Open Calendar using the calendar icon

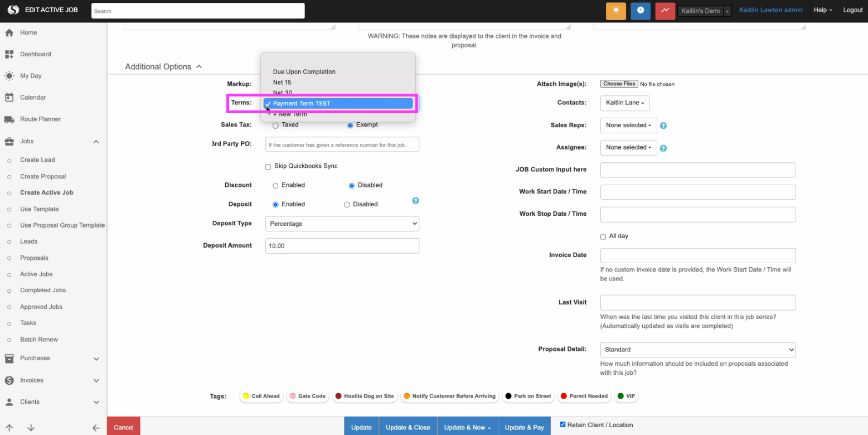click(x=8, y=97)
